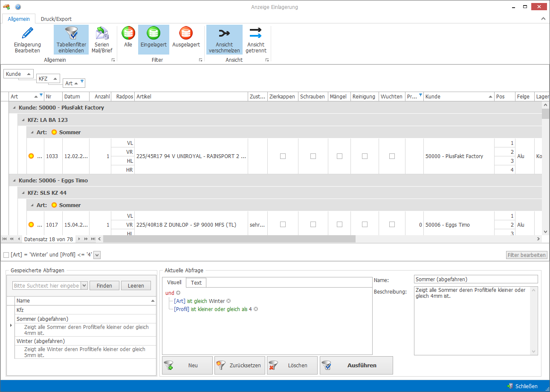Collapse the Art: Sommer group under SLS KZ 44
Image resolution: width=550 pixels, height=392 pixels.
click(x=32, y=205)
